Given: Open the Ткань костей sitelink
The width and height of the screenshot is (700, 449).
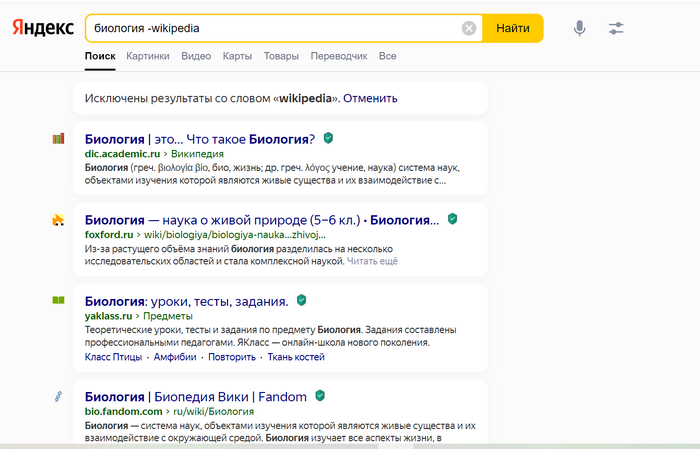Looking at the screenshot, I should point(296,357).
